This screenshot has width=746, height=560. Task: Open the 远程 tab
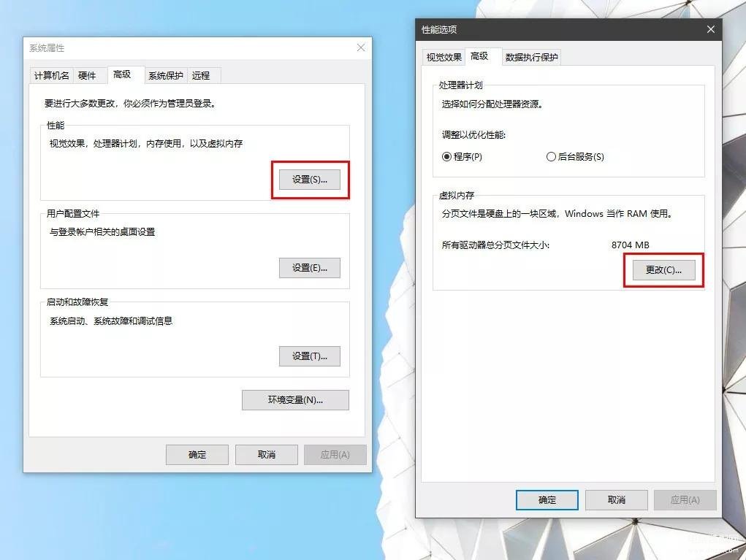pyautogui.click(x=201, y=76)
